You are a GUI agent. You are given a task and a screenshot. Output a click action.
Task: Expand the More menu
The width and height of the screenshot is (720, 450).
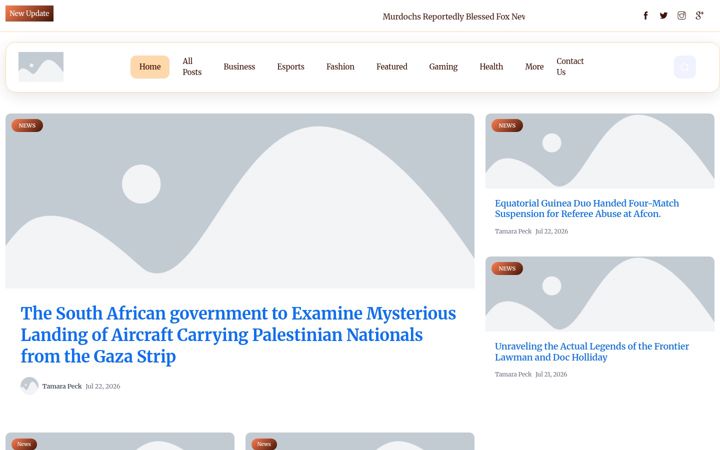534,67
